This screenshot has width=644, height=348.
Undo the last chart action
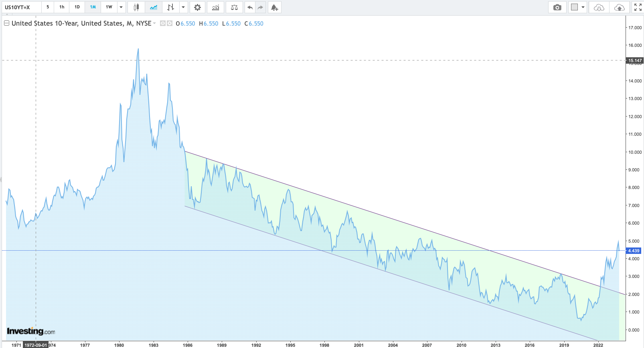click(x=250, y=7)
